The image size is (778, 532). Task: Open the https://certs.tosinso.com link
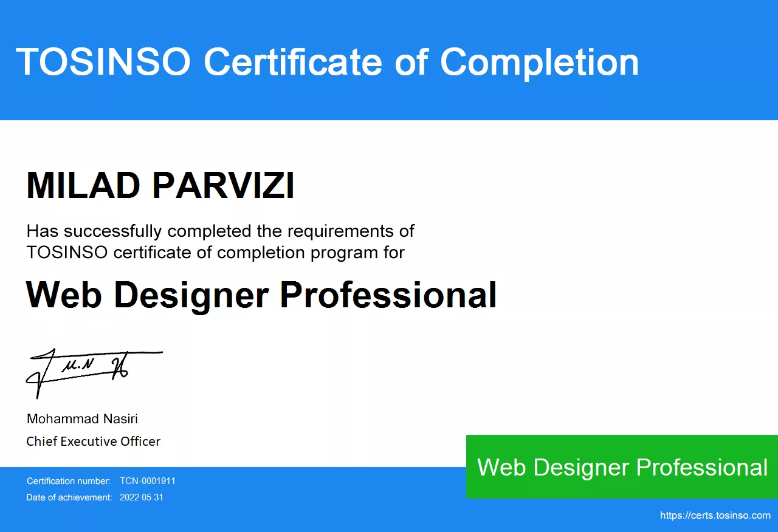715,516
